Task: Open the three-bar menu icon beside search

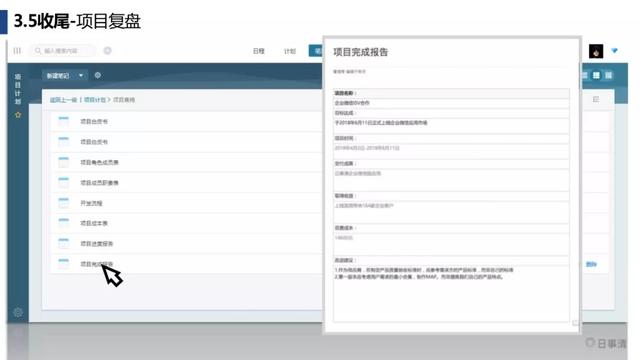Action: [x=17, y=51]
